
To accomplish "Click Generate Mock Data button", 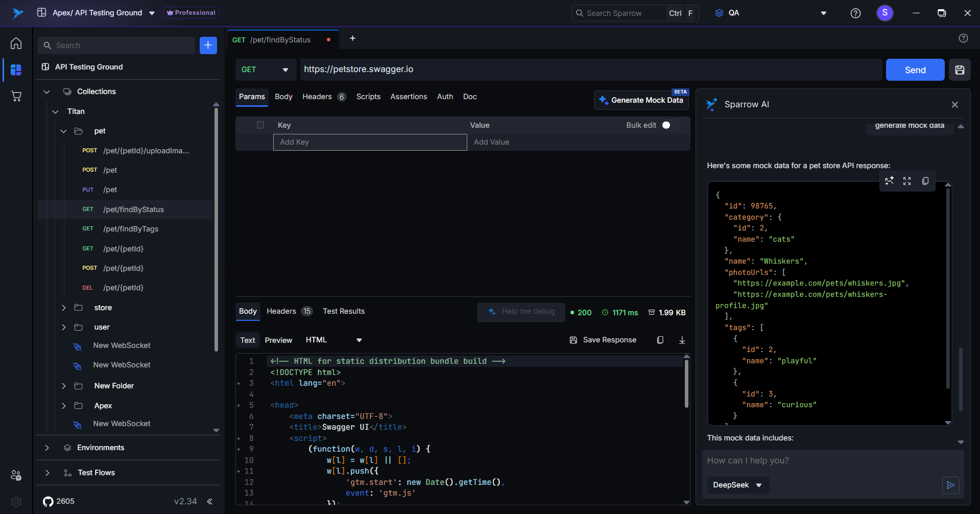I will point(641,100).
